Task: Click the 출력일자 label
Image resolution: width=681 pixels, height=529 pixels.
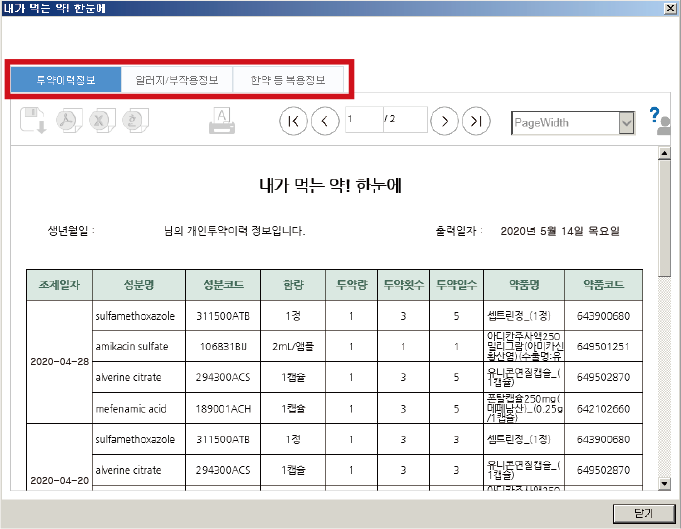Action: tap(459, 231)
